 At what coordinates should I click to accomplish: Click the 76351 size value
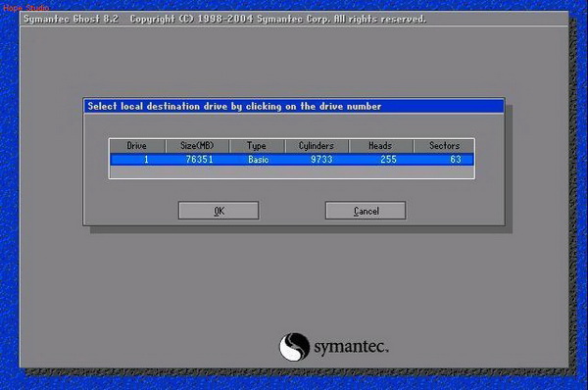pyautogui.click(x=200, y=160)
